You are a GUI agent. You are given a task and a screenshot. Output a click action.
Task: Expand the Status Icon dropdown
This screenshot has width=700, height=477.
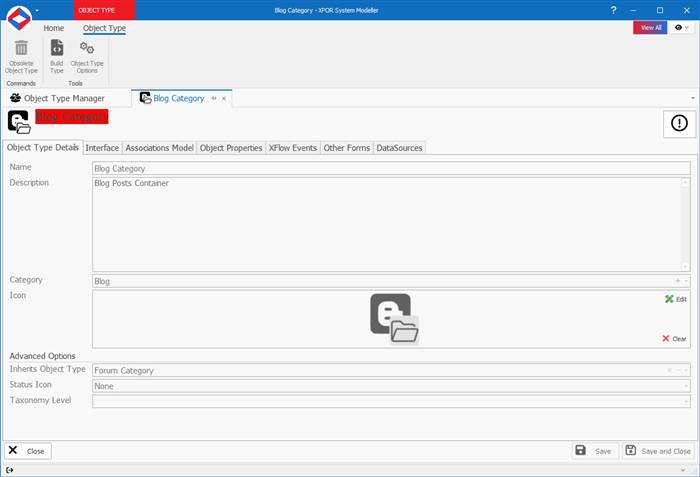[686, 386]
